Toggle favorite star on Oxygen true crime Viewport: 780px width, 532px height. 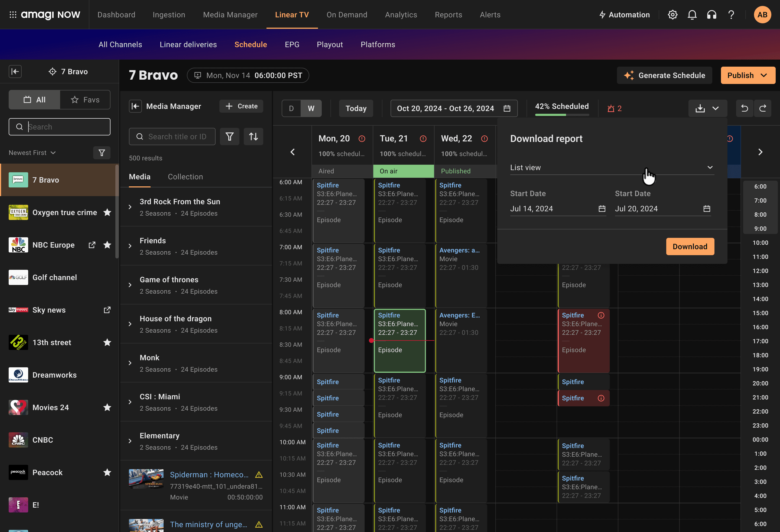[x=107, y=212]
